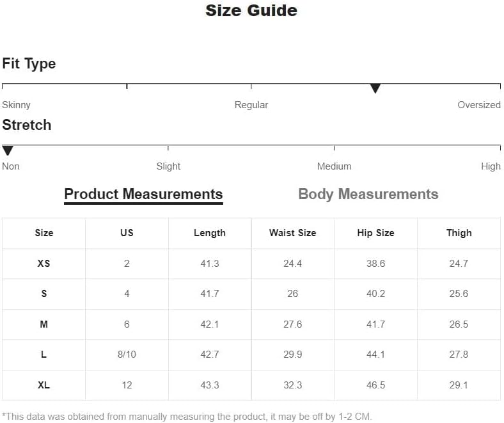Click the 8/10 US size cell
The width and height of the screenshot is (504, 423).
(127, 355)
